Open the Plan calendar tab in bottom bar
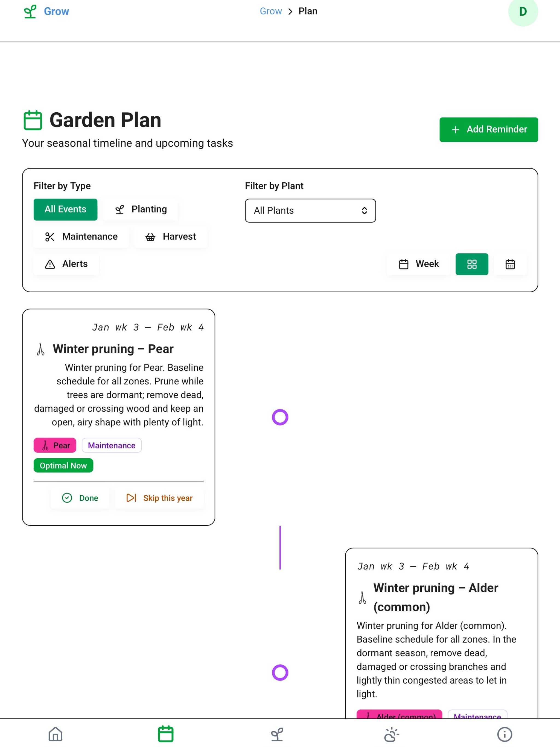The image size is (560, 747). (x=165, y=734)
